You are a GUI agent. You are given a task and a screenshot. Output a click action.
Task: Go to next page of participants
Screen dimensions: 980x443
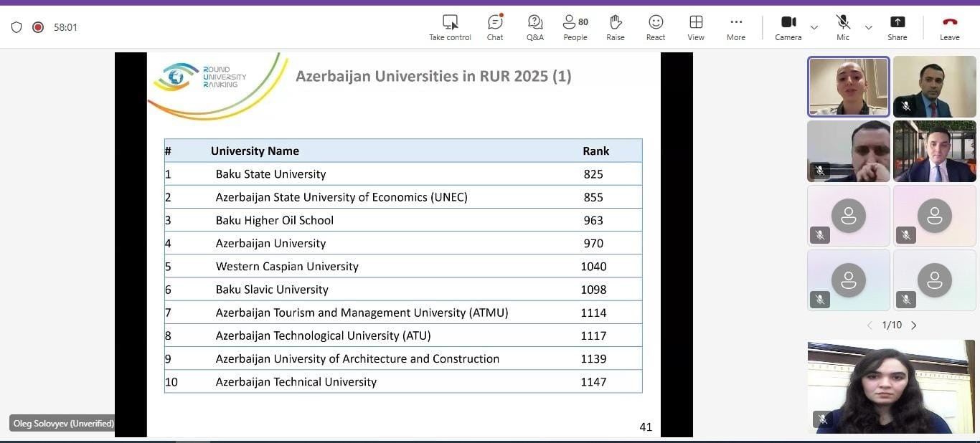(914, 325)
